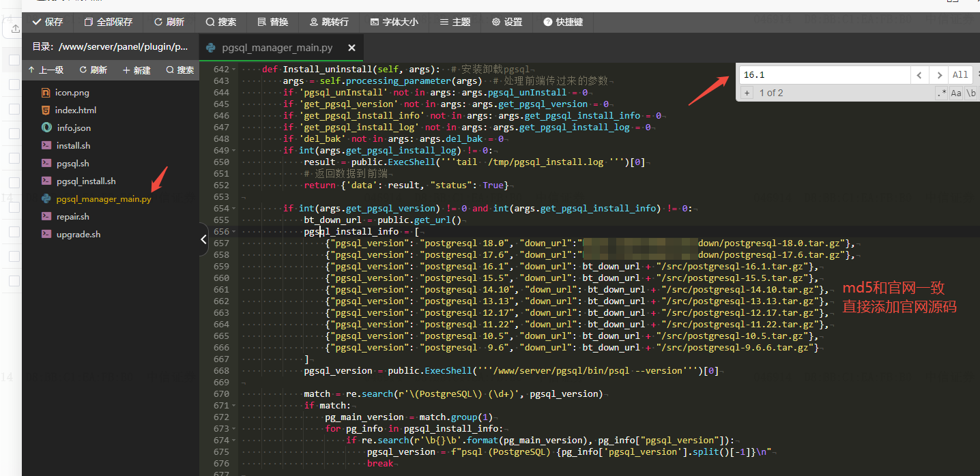This screenshot has width=980, height=476.
Task: Open 字体大小 (Font size) menu
Action: point(394,22)
